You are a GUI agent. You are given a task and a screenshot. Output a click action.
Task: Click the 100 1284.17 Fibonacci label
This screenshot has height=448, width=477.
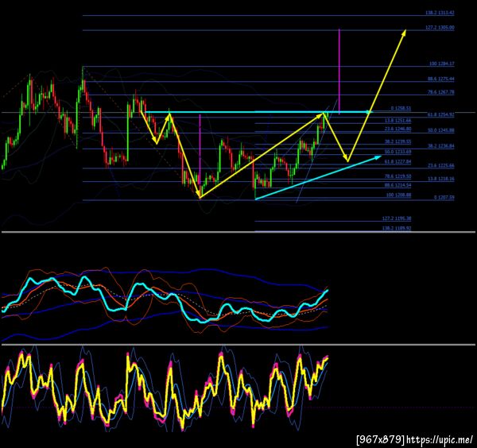coord(442,64)
